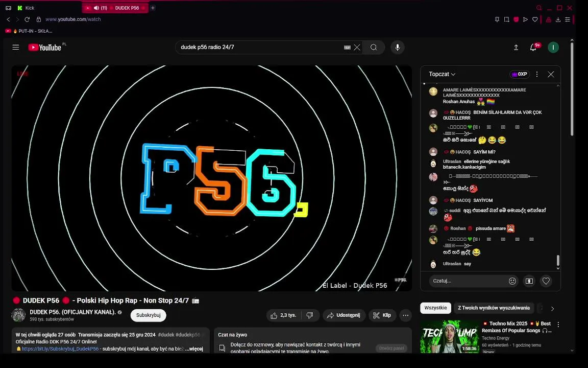Go to the YouTube home logo
The width and height of the screenshot is (588, 368).
coord(44,48)
